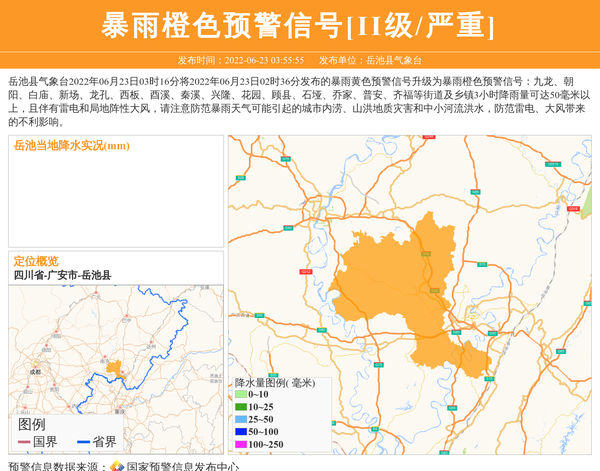The width and height of the screenshot is (600, 471).
Task: Click the 岳池当地降水实况(mm) panel heading
Action: [71, 146]
